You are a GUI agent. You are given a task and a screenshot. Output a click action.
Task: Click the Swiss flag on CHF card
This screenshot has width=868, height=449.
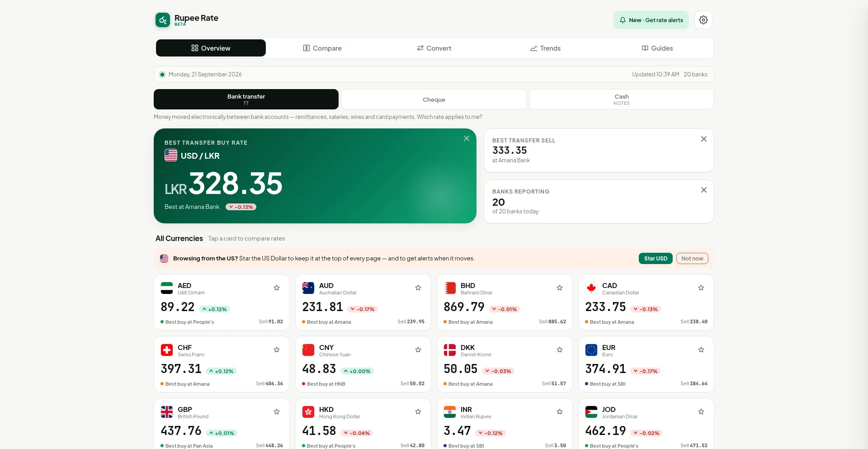point(167,350)
